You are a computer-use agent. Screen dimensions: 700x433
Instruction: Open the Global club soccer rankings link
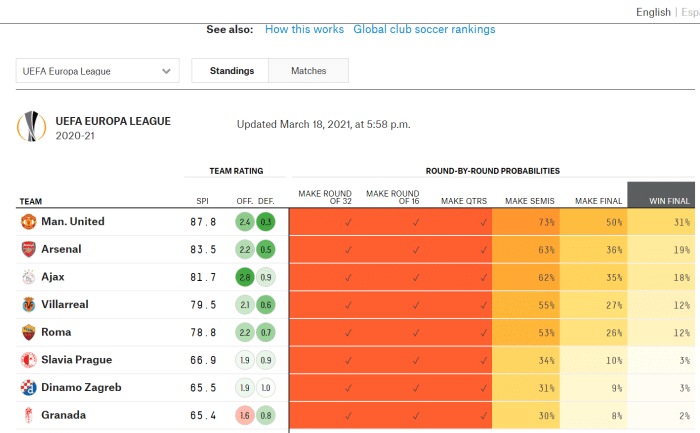(424, 29)
